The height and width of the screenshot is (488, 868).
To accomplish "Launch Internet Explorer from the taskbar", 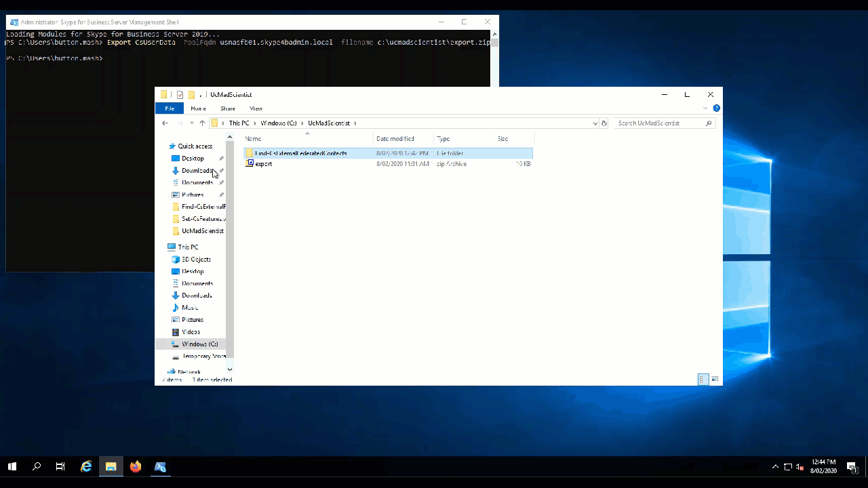I will (86, 466).
